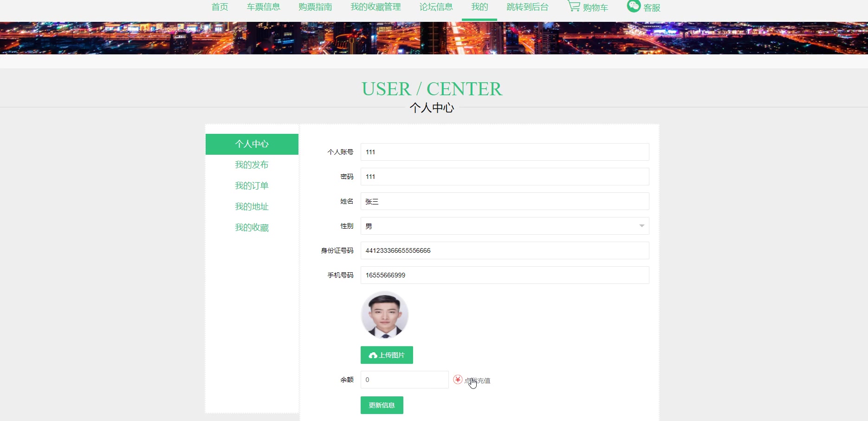Screen dimensions: 868x421
Task: Open 论坛信息 navigation item
Action: 436,7
